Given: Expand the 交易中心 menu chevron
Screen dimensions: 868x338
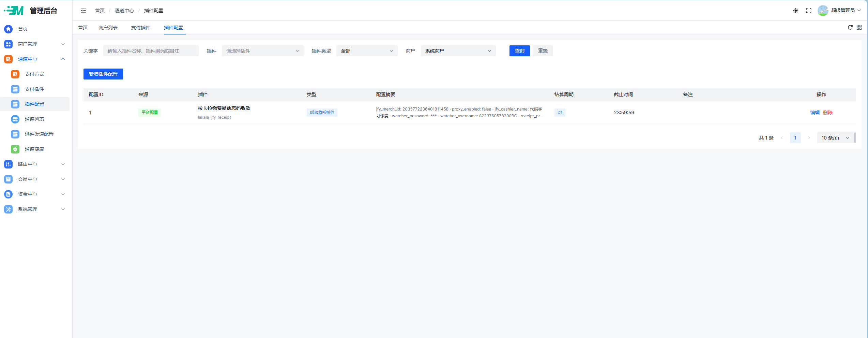Looking at the screenshot, I should [x=63, y=179].
